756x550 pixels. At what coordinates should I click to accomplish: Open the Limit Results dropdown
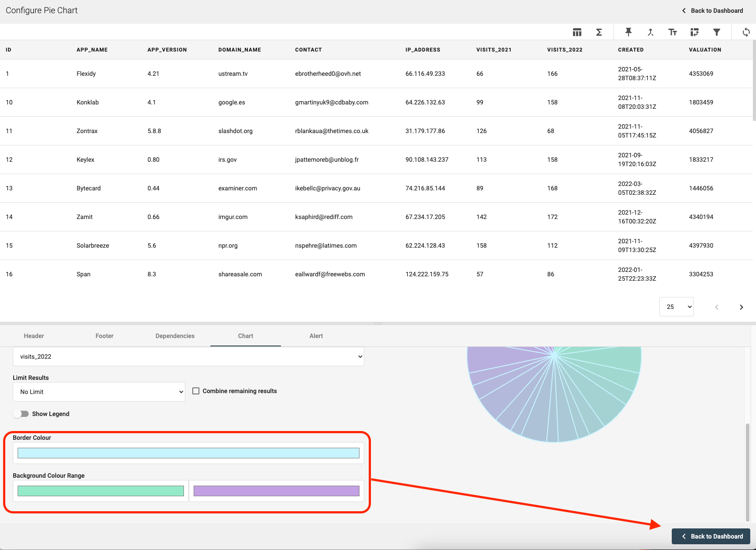point(99,392)
